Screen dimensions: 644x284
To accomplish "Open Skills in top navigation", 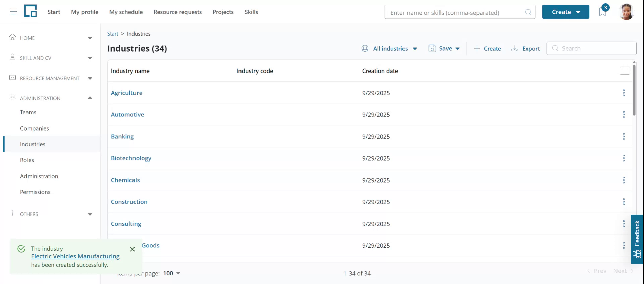I will coord(251,12).
